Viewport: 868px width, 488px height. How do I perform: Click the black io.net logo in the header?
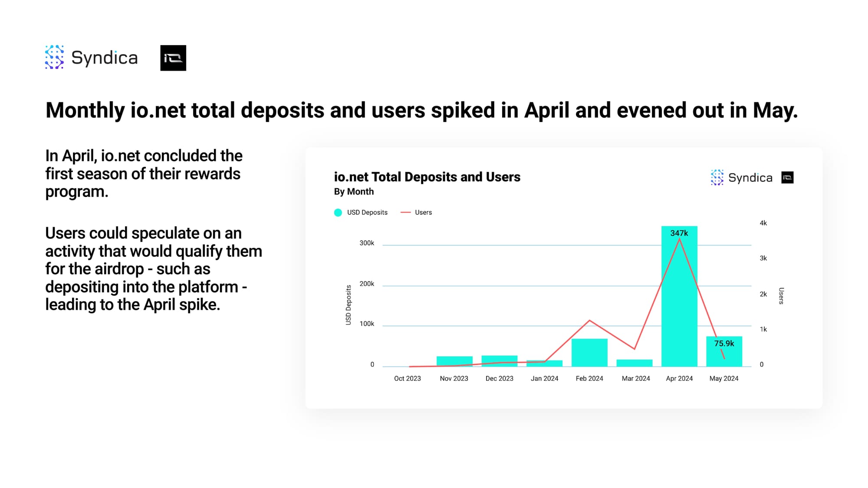tap(173, 58)
